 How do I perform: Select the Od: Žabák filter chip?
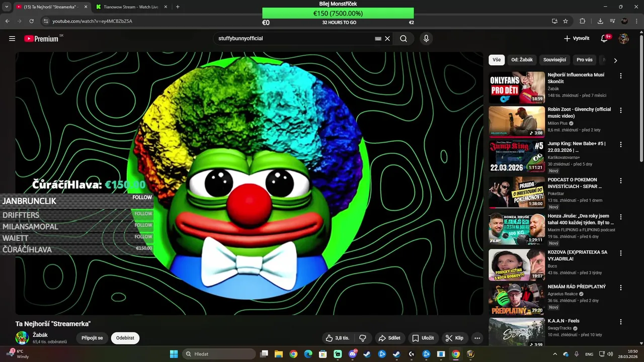522,60
